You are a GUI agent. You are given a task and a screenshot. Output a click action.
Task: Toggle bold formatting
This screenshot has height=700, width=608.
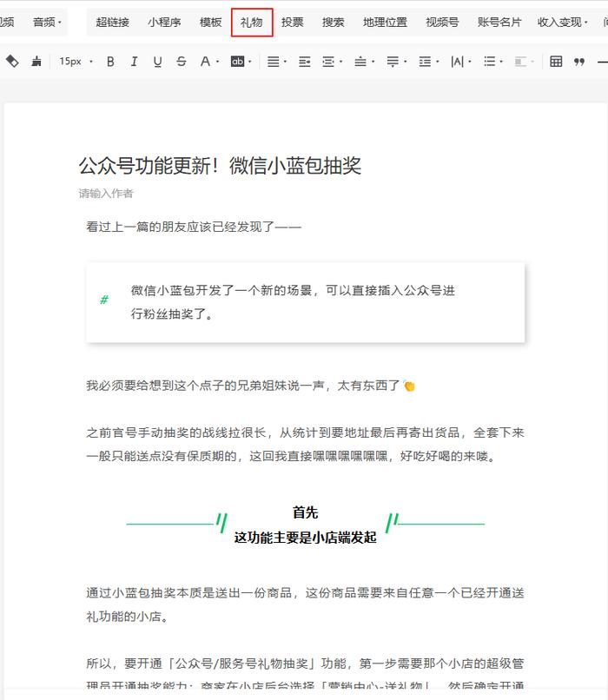point(110,62)
